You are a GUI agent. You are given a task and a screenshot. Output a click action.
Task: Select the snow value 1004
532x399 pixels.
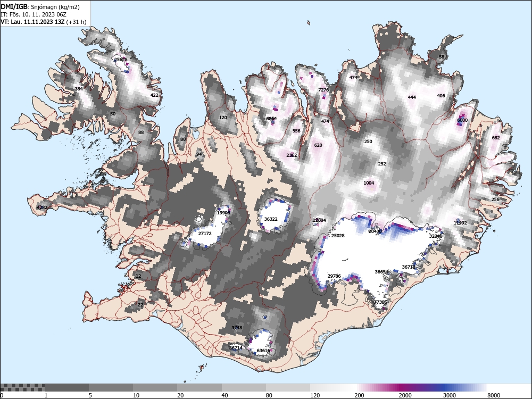(369, 183)
